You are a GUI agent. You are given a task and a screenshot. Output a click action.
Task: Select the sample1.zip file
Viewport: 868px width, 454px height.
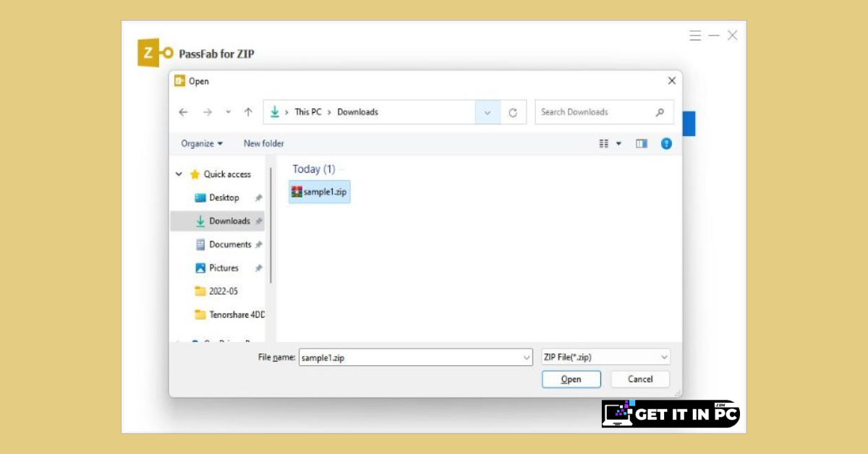[320, 192]
